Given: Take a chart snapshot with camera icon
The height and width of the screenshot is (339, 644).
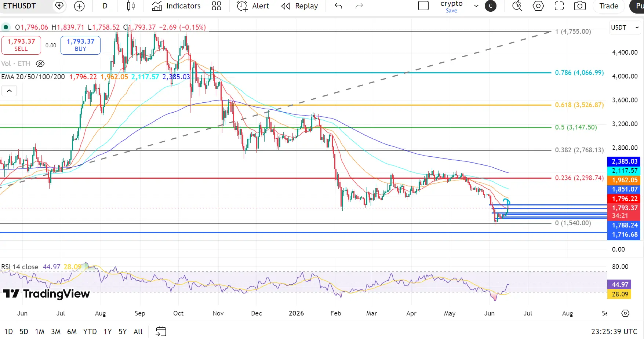Looking at the screenshot, I should pyautogui.click(x=580, y=6).
